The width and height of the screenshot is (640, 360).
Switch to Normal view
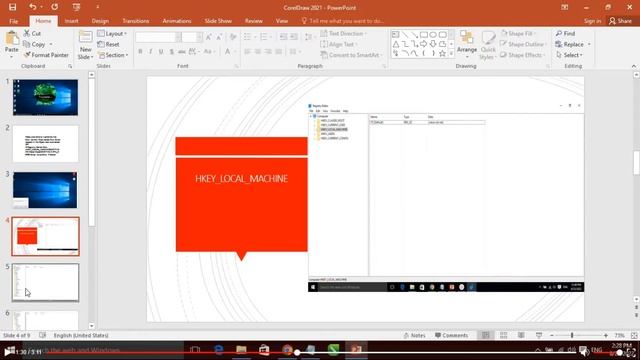tap(485, 335)
